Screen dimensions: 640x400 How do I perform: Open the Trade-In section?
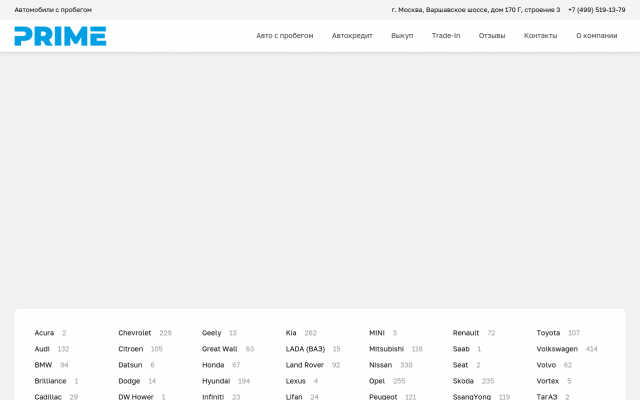point(446,36)
